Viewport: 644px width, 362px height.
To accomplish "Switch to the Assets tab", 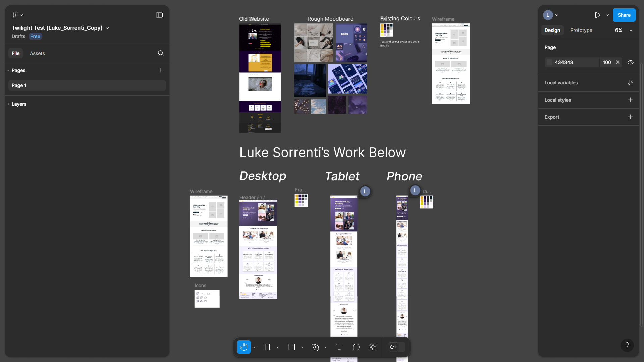I will click(x=37, y=53).
